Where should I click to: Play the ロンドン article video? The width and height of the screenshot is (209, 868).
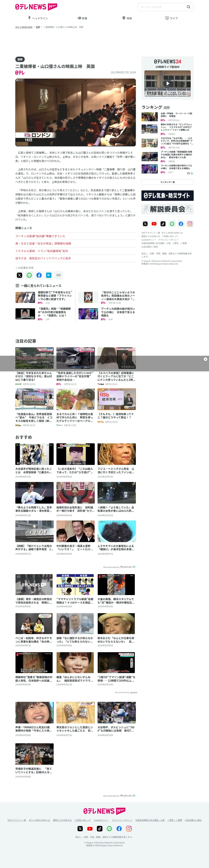76,112
